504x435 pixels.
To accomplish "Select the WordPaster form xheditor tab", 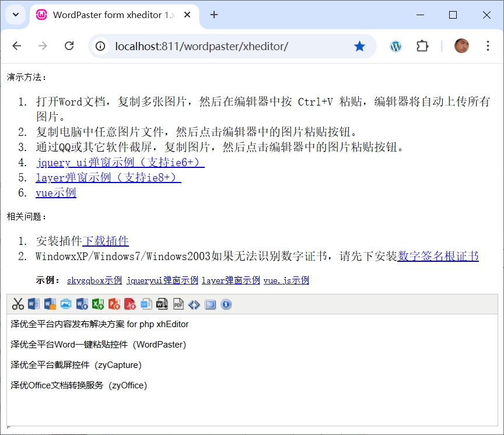I will point(111,15).
